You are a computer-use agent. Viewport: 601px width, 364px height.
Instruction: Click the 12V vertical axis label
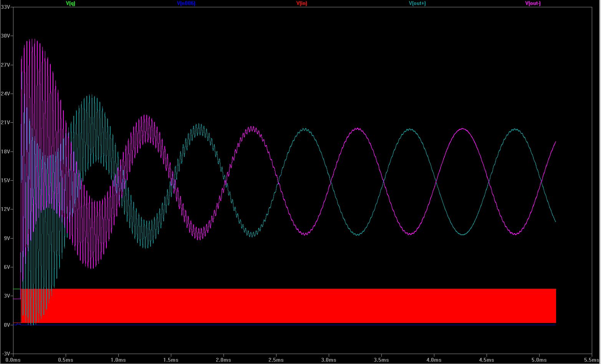[x=5, y=209]
